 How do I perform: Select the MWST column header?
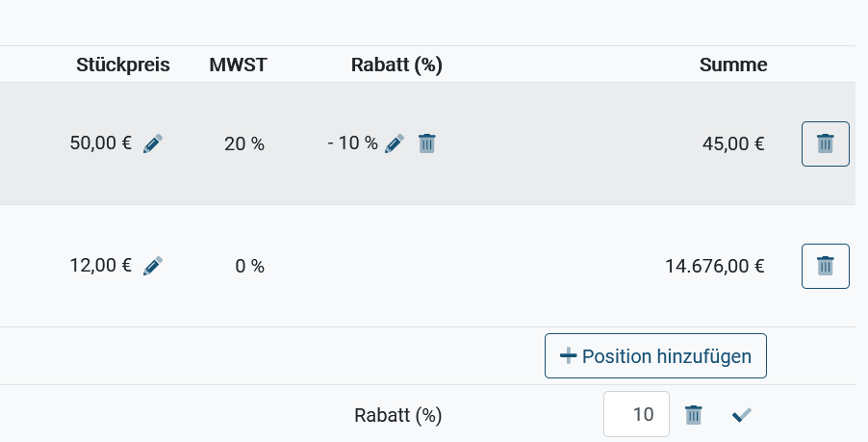tap(238, 65)
